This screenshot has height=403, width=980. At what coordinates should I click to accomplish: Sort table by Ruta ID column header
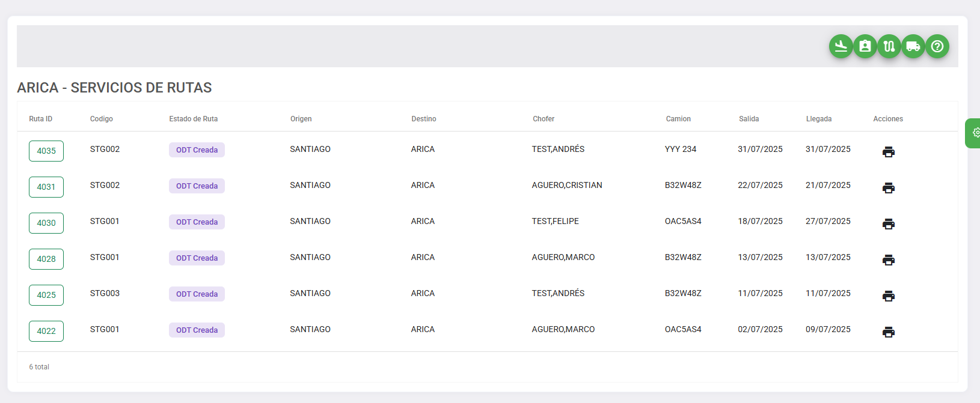coord(41,119)
